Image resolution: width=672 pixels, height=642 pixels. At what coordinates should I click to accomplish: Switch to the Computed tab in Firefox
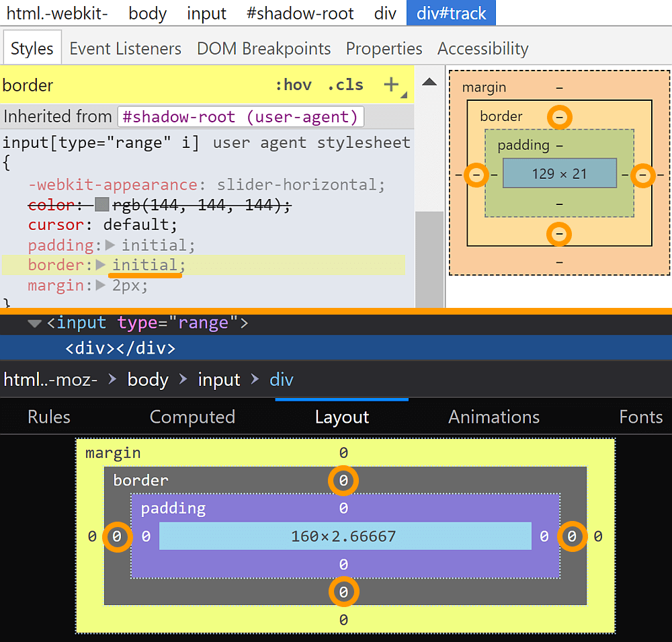(192, 417)
